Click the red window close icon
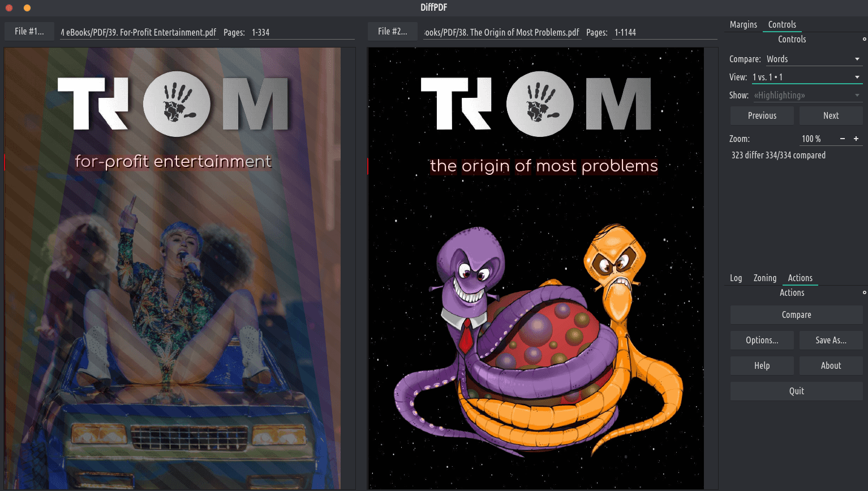868x491 pixels. coord(9,8)
